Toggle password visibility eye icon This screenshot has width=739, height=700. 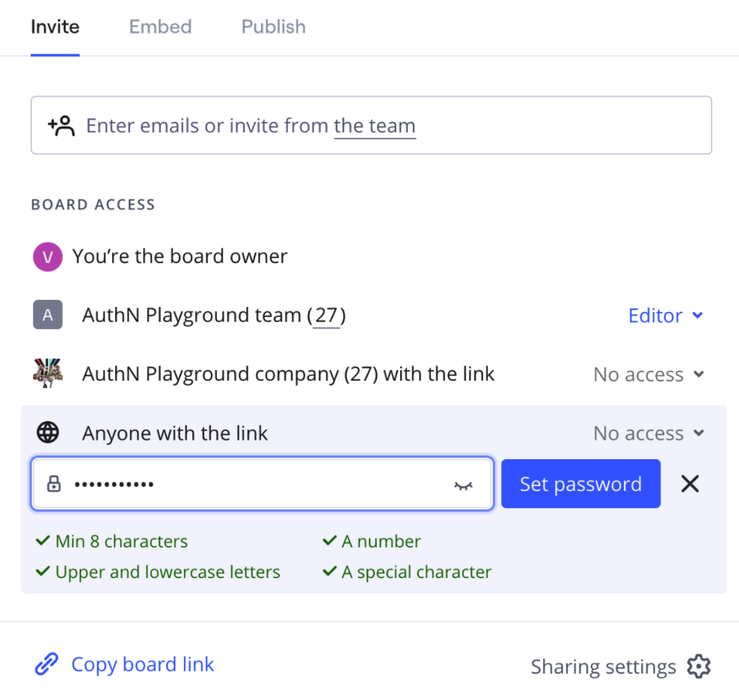pyautogui.click(x=464, y=485)
